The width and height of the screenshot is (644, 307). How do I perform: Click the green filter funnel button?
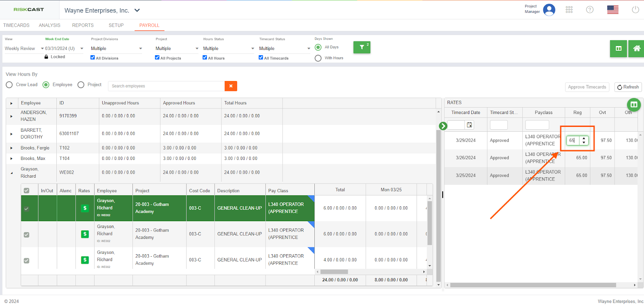[362, 47]
